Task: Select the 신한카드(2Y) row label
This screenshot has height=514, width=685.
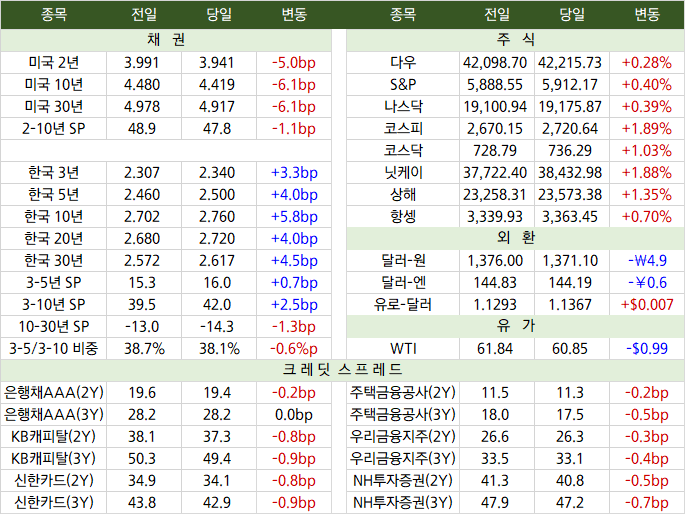Action: (x=54, y=480)
